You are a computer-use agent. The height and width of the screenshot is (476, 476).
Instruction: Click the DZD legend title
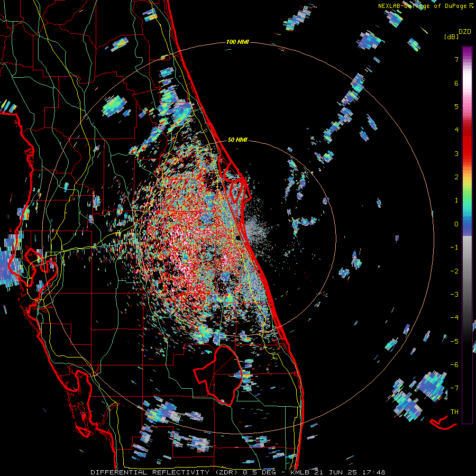coord(465,32)
